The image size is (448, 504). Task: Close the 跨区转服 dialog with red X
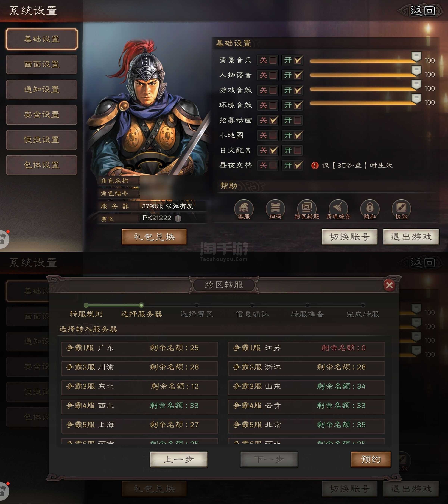coord(389,285)
